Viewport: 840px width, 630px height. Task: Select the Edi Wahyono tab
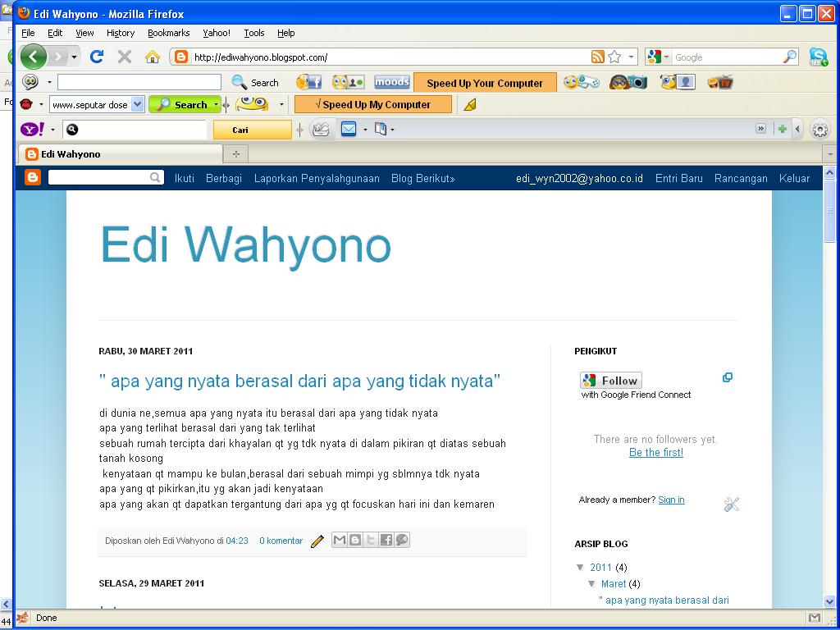pyautogui.click(x=121, y=154)
